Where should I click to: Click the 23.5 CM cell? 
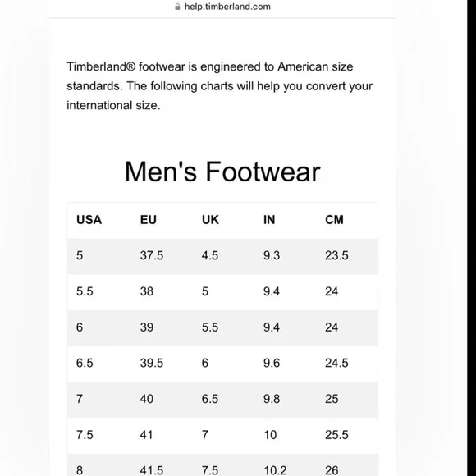click(336, 255)
